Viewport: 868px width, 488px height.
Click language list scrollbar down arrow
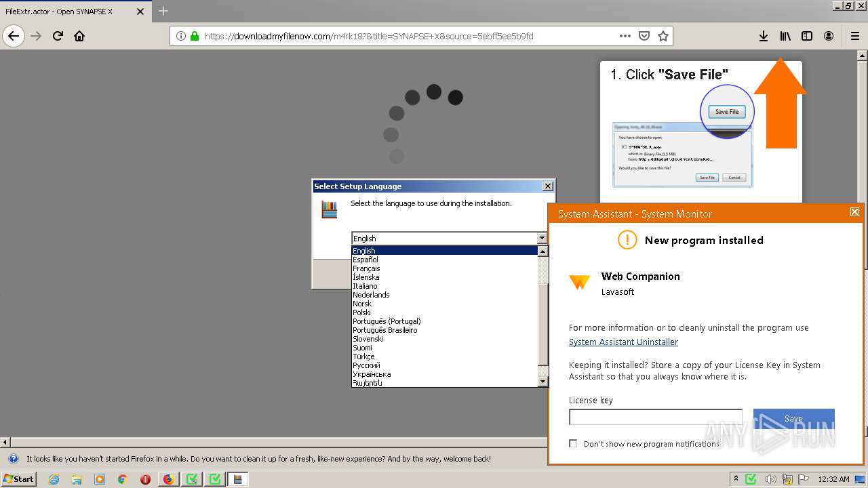point(542,382)
